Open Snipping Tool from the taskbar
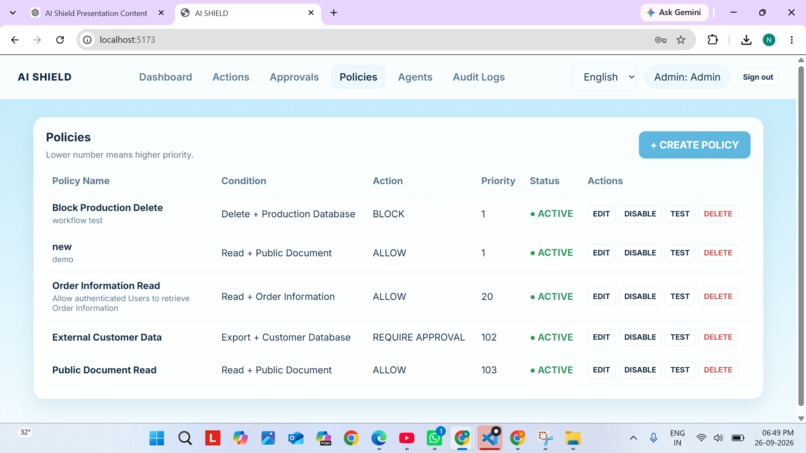The width and height of the screenshot is (806, 453). pyautogui.click(x=545, y=438)
